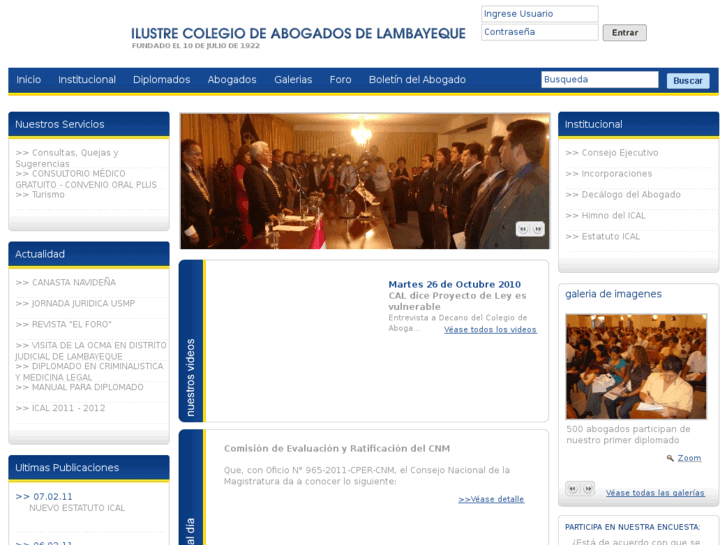Open Nuevo Estatuto ICAL publication
The image size is (727, 545).
pyautogui.click(x=77, y=508)
